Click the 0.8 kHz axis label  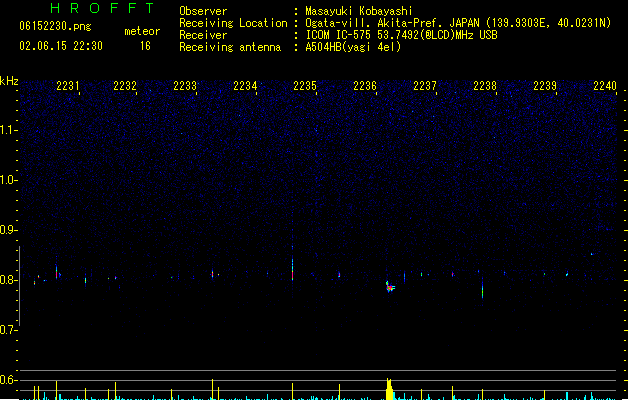pos(8,280)
